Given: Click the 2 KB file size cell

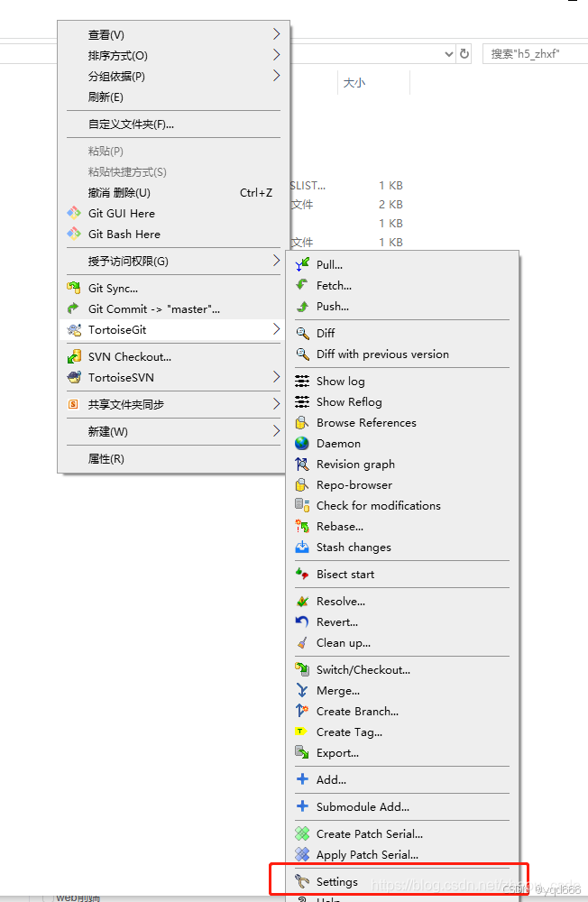Looking at the screenshot, I should click(x=390, y=204).
